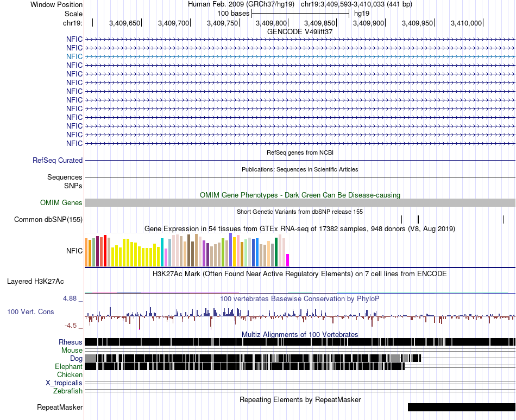Click the NFIC GTEx expression bar chart

coord(187,250)
